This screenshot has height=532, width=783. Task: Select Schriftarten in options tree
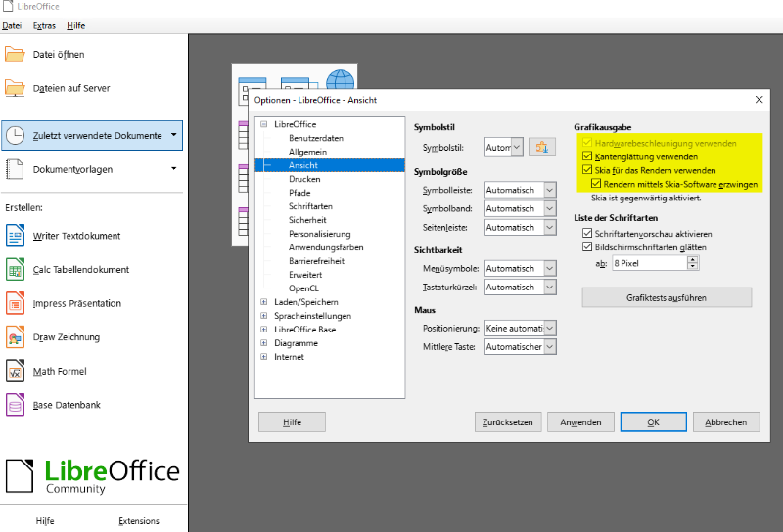coord(310,206)
